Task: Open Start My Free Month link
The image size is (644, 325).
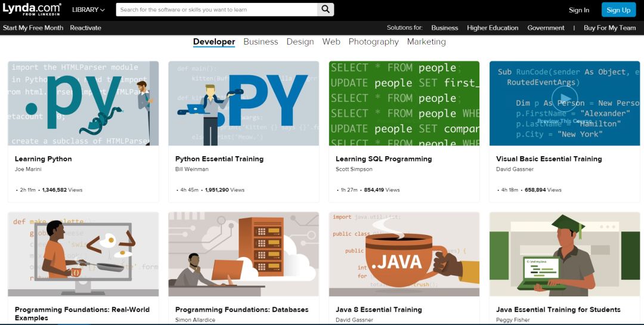Action: pos(33,28)
